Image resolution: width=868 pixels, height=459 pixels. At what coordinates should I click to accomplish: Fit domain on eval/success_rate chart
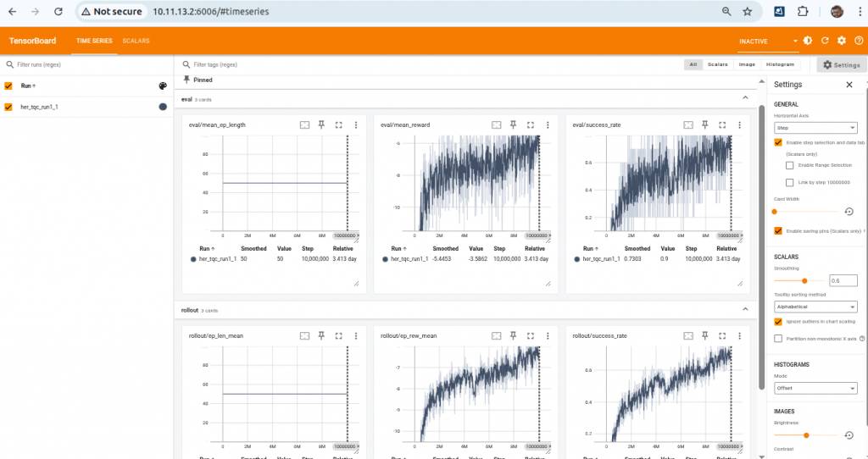(688, 125)
